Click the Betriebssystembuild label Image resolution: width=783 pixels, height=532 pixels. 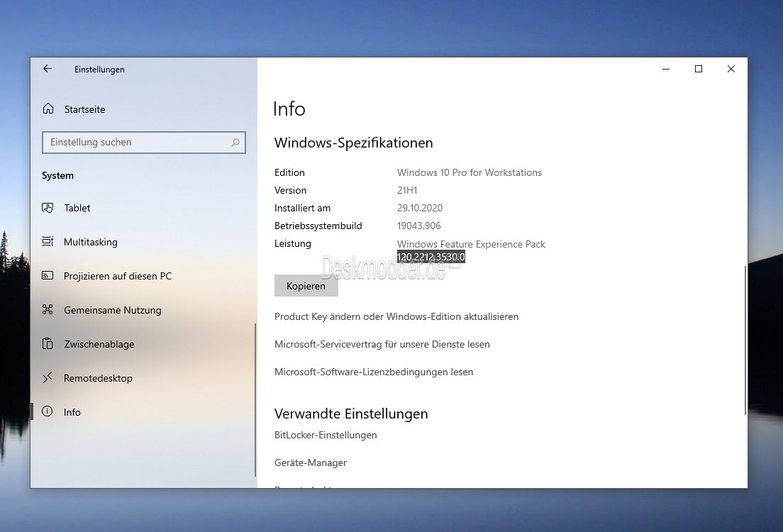[318, 226]
